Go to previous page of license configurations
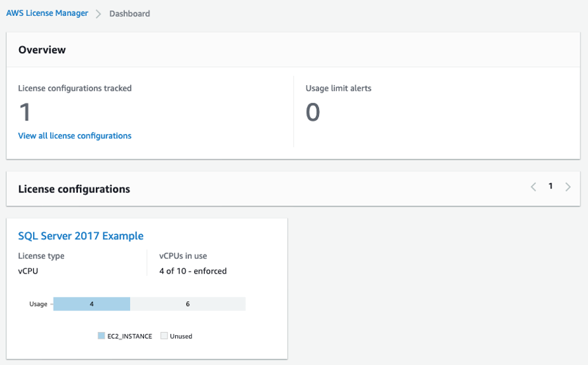Screen dimensions: 588x365 (533, 187)
